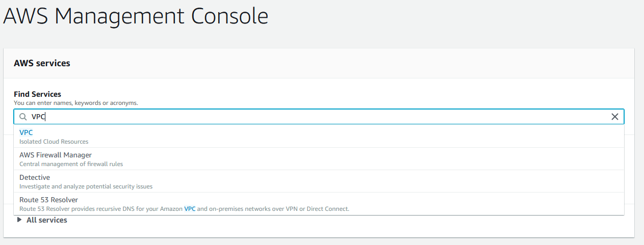
Task: Click the AWS Management Console title
Action: pyautogui.click(x=136, y=16)
